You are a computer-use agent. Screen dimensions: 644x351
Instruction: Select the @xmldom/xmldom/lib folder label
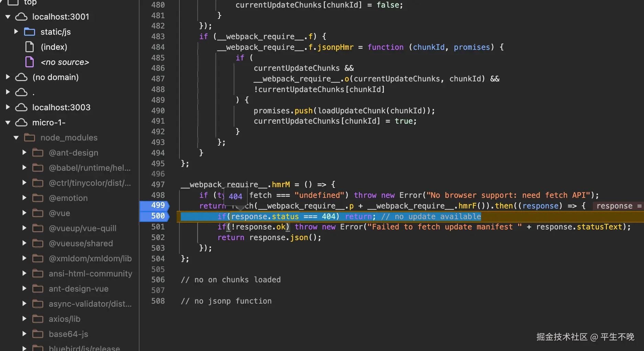(x=90, y=259)
